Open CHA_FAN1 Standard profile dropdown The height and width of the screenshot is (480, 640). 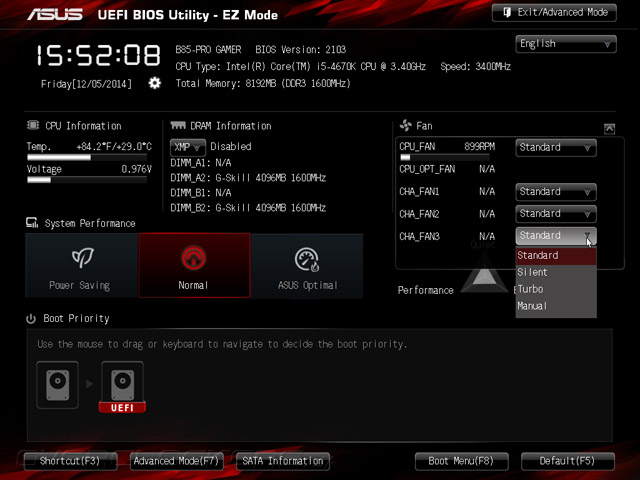pyautogui.click(x=556, y=192)
